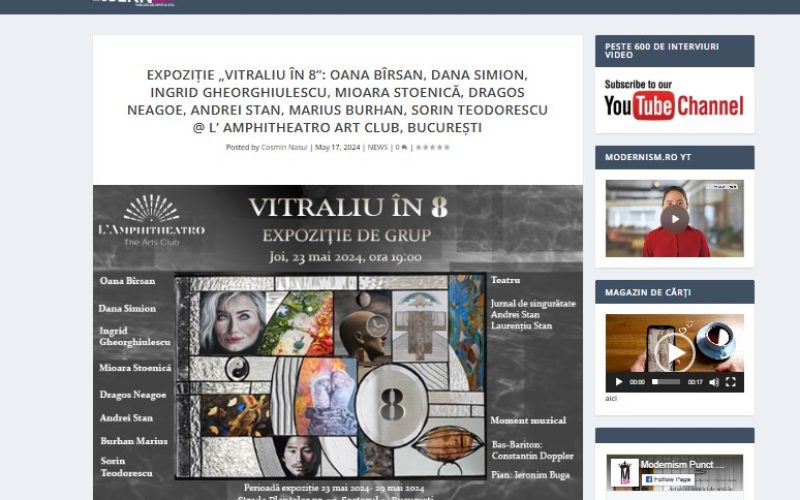
Task: Click the 'MAGAZIN DE CĂRȚI' widget header
Action: (674, 292)
